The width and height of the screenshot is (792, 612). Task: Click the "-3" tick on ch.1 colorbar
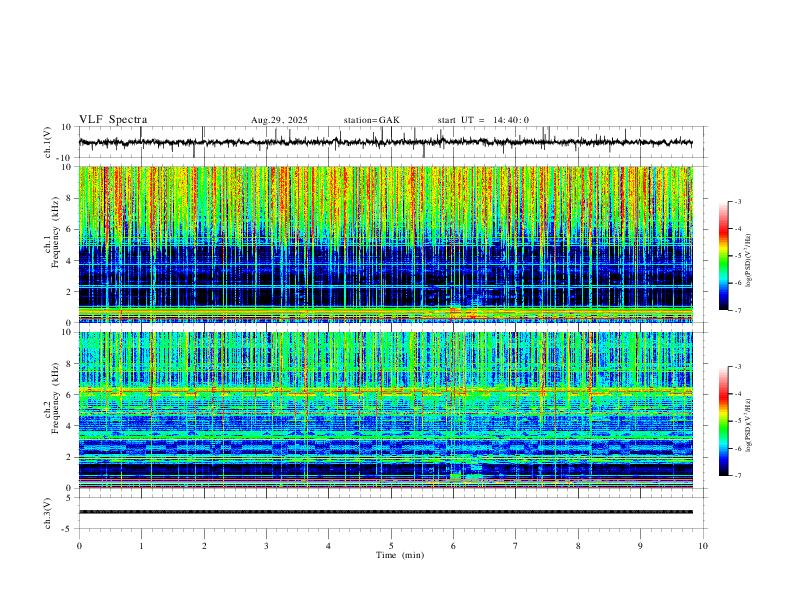[x=737, y=201]
